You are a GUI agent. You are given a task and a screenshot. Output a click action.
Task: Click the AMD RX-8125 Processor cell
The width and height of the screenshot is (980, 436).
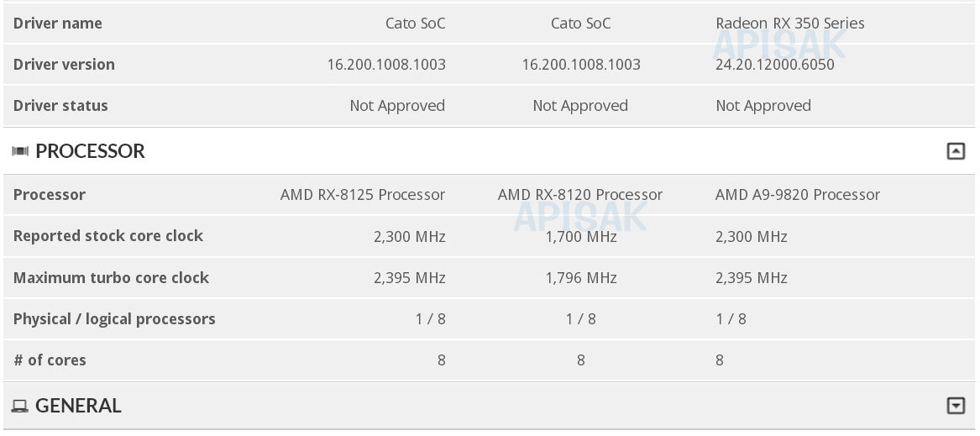click(x=363, y=195)
